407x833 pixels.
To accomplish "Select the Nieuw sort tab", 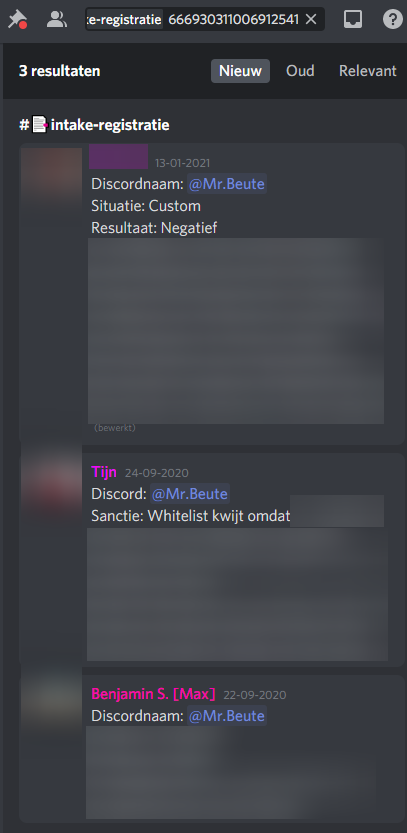I will (x=240, y=71).
